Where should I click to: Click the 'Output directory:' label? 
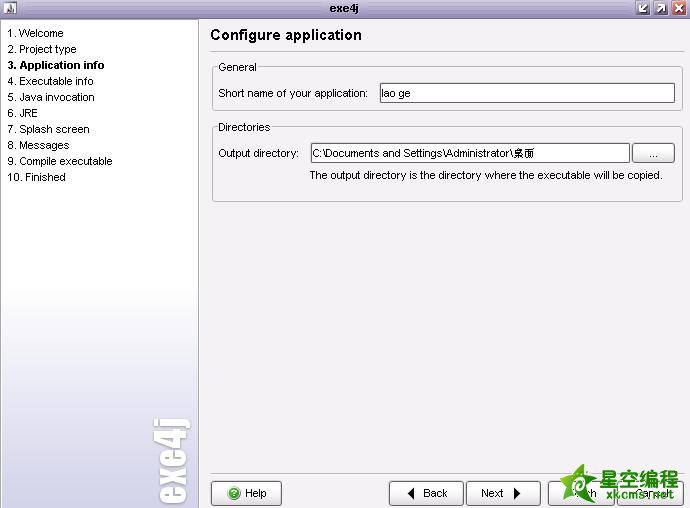[x=258, y=153]
